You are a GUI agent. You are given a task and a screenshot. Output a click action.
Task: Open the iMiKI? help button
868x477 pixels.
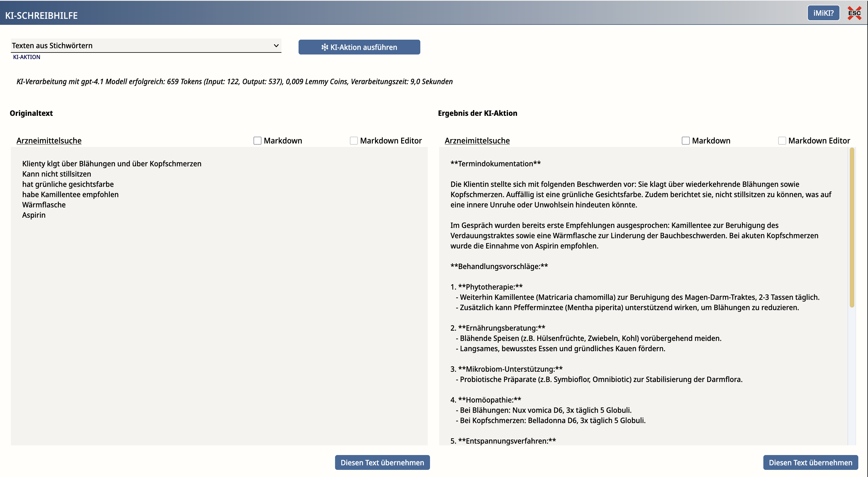pyautogui.click(x=823, y=13)
